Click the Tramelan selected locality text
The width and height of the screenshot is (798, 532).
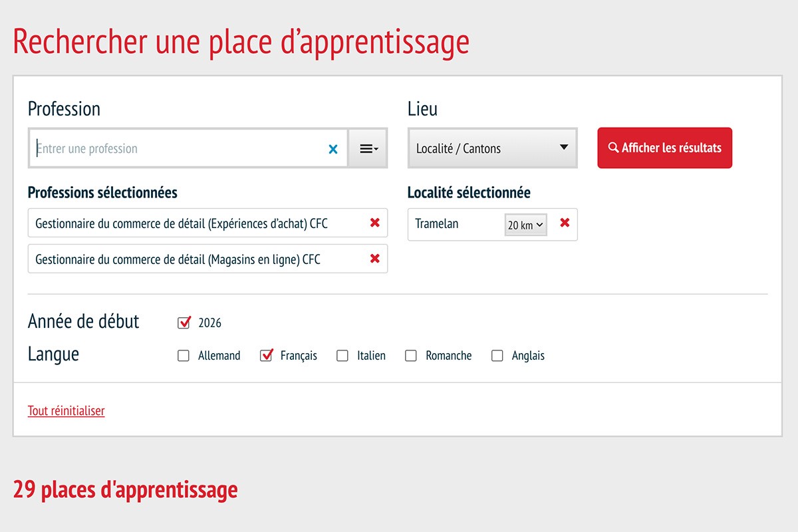pos(437,223)
